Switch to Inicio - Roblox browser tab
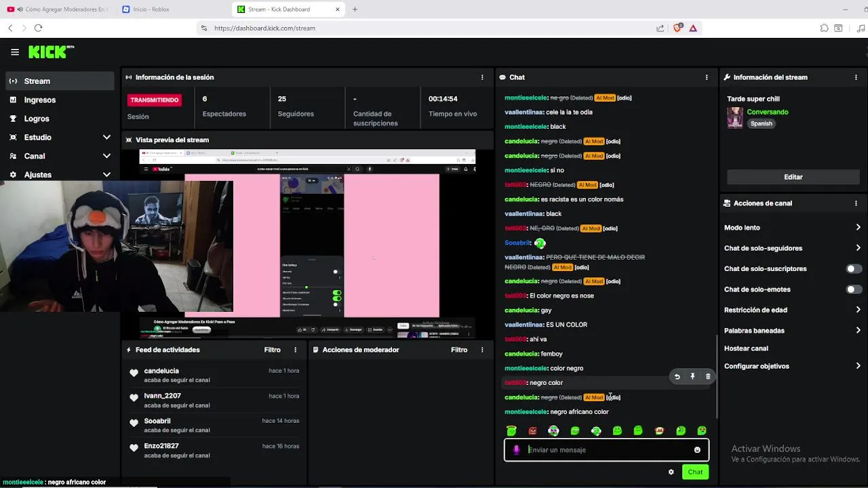 tap(173, 9)
